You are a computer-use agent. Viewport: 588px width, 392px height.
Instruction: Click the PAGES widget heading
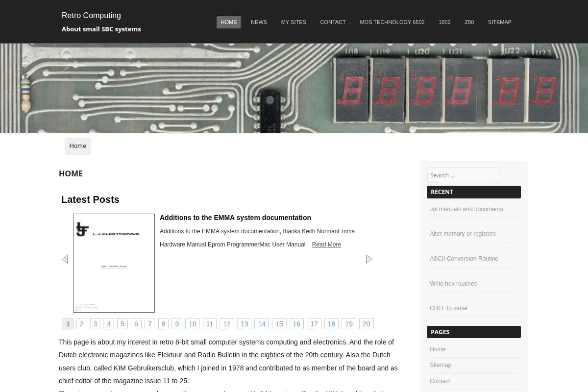point(474,332)
